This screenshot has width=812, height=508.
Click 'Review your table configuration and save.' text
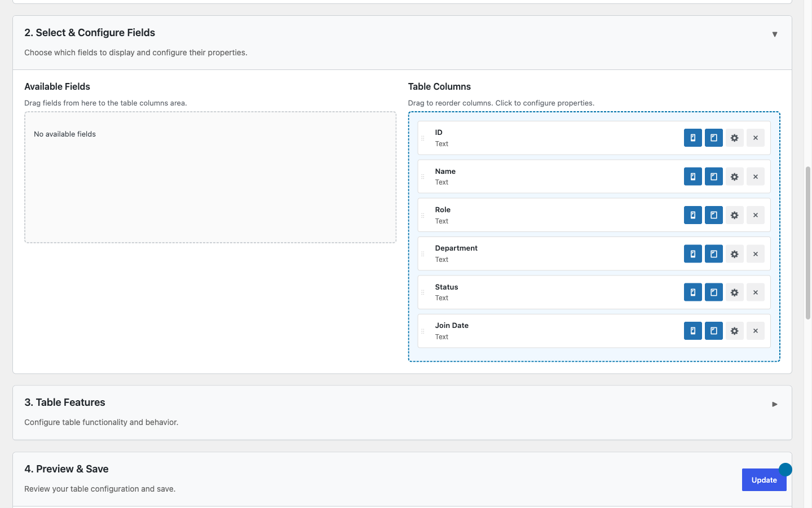click(100, 489)
